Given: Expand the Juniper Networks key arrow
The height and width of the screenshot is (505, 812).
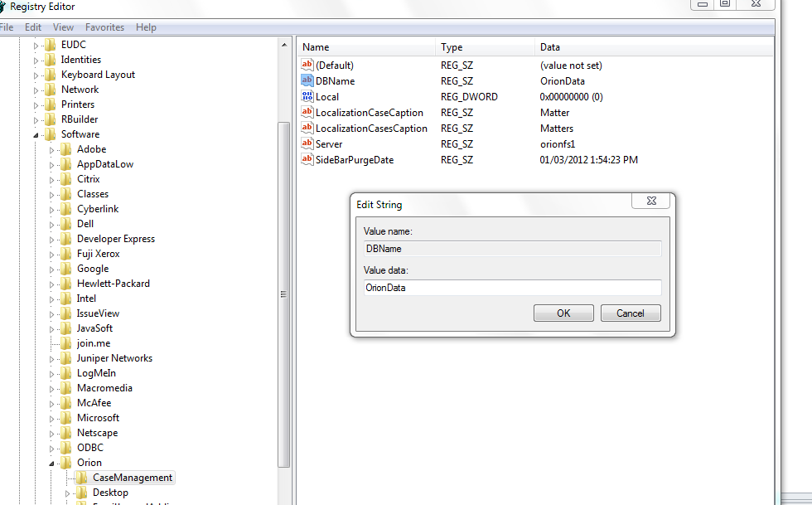Looking at the screenshot, I should click(x=51, y=359).
